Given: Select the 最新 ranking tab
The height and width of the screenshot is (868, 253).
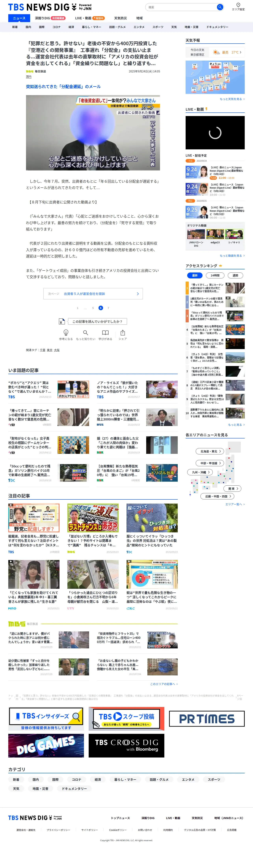Looking at the screenshot, I should 195,275.
